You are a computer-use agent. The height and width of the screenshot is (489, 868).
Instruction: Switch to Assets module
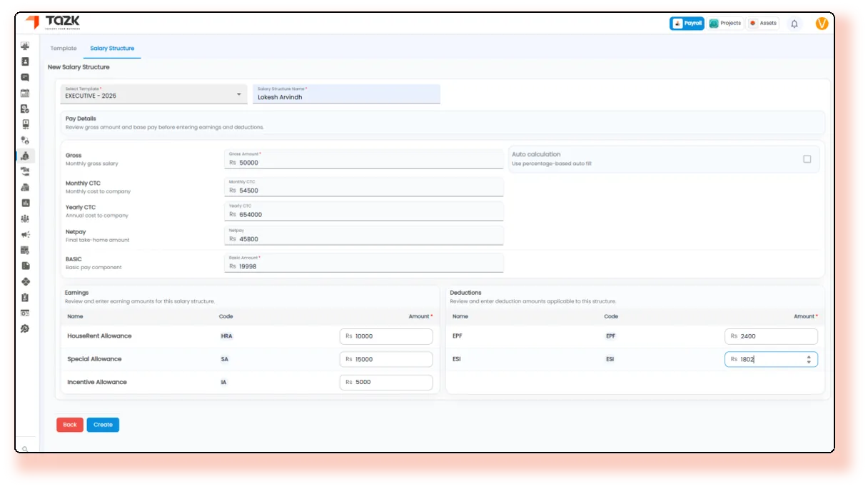pos(763,24)
